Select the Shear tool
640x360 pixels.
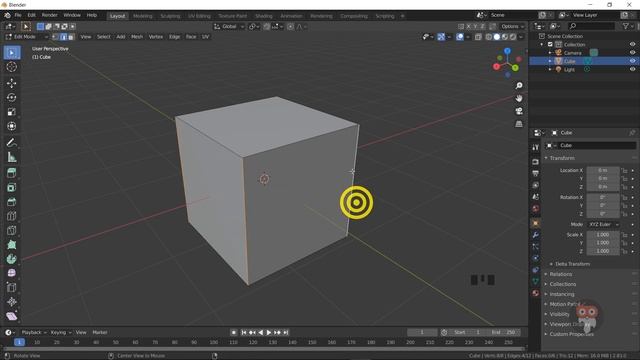pos(12,316)
